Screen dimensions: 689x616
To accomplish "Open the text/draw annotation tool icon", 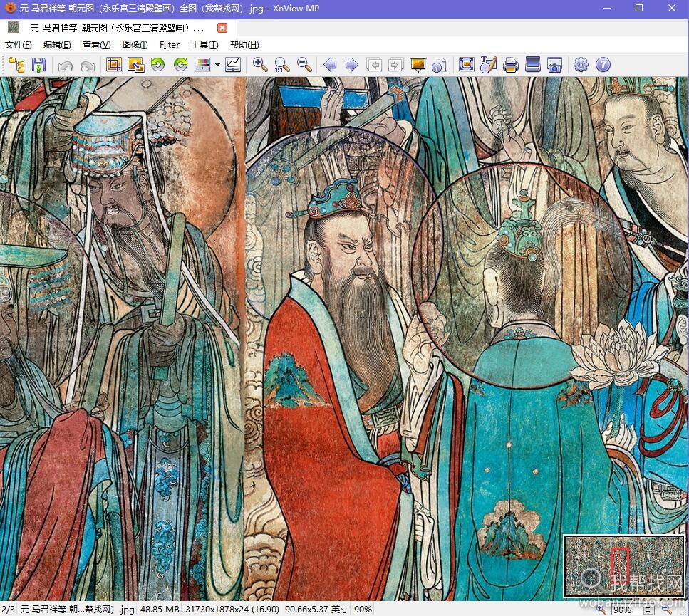I will tap(489, 65).
